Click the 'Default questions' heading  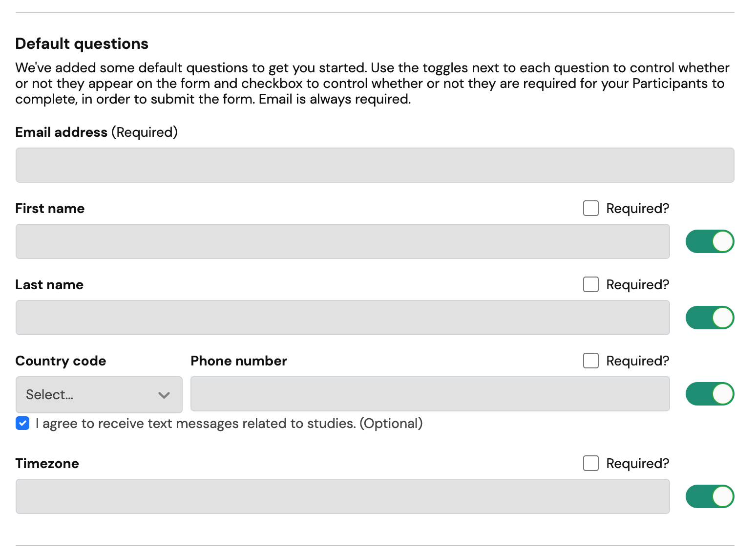tap(82, 43)
